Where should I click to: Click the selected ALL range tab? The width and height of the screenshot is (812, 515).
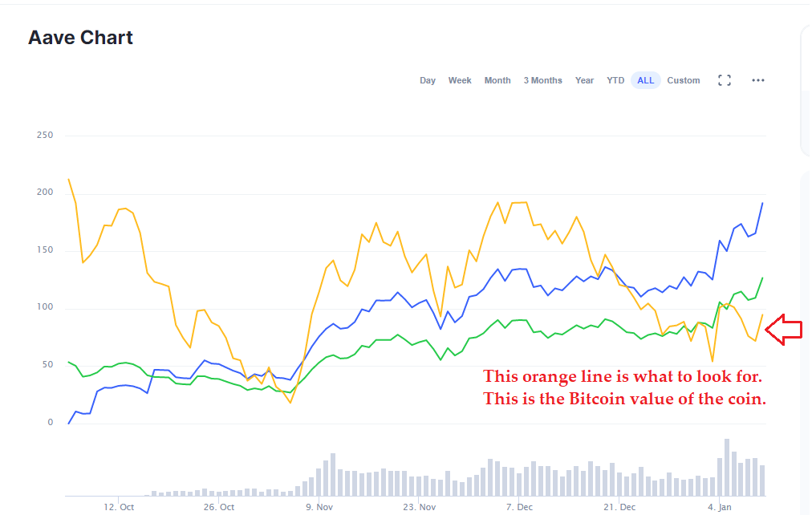pyautogui.click(x=646, y=80)
